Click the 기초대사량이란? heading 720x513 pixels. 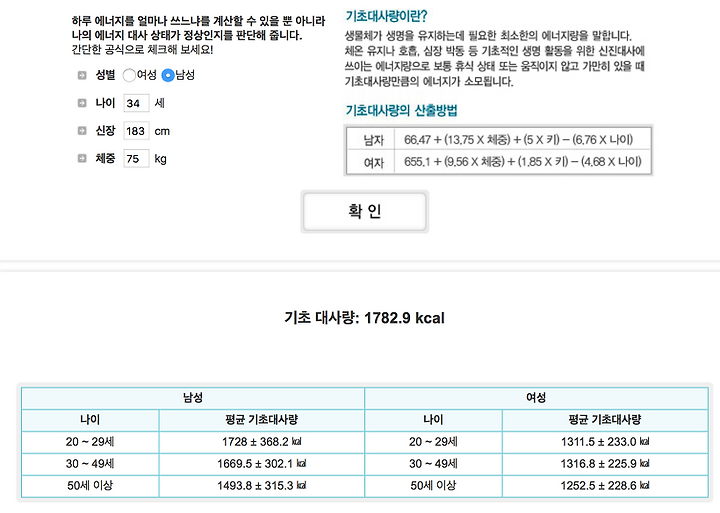[386, 17]
